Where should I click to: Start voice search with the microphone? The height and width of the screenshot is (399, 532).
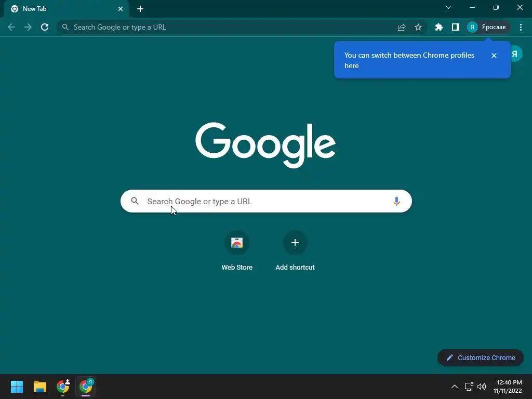pos(396,201)
